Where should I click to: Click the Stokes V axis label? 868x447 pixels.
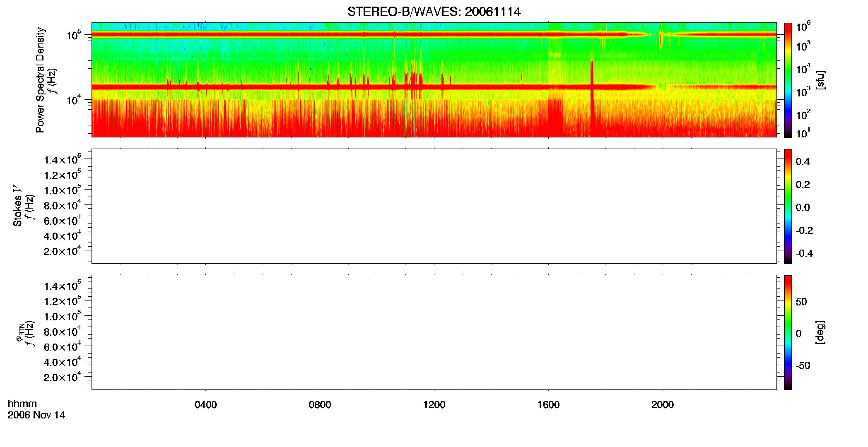click(17, 206)
